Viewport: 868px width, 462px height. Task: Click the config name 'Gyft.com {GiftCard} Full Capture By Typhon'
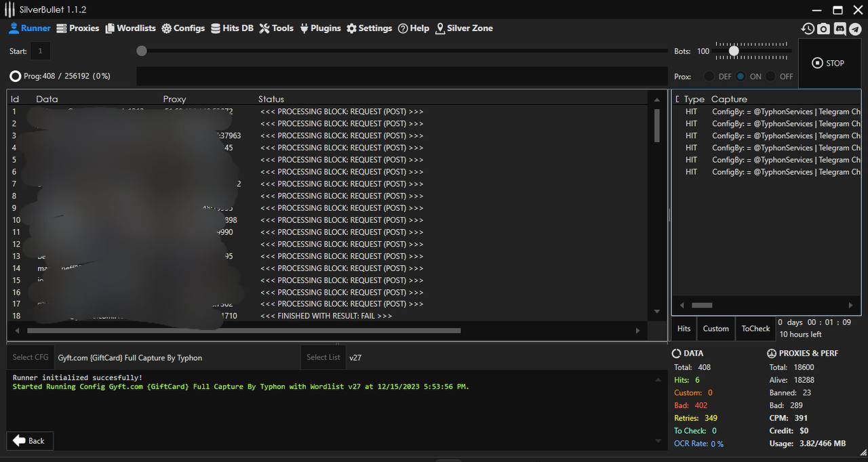130,358
